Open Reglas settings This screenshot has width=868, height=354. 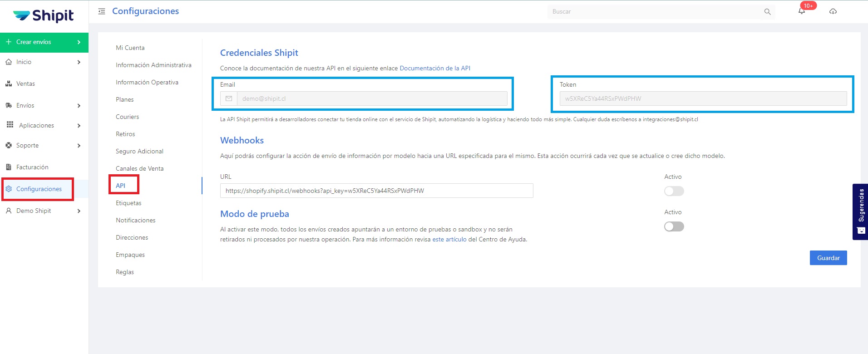tap(125, 272)
